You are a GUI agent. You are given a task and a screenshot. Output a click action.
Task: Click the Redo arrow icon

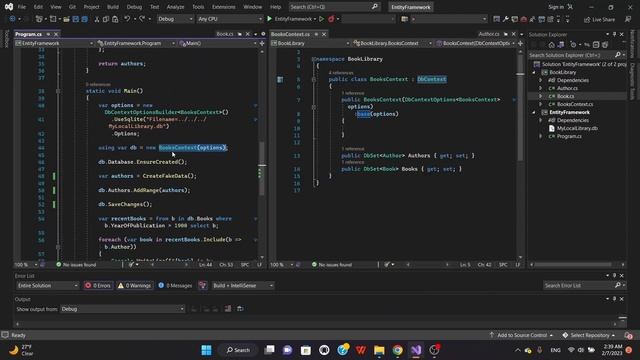click(142, 19)
